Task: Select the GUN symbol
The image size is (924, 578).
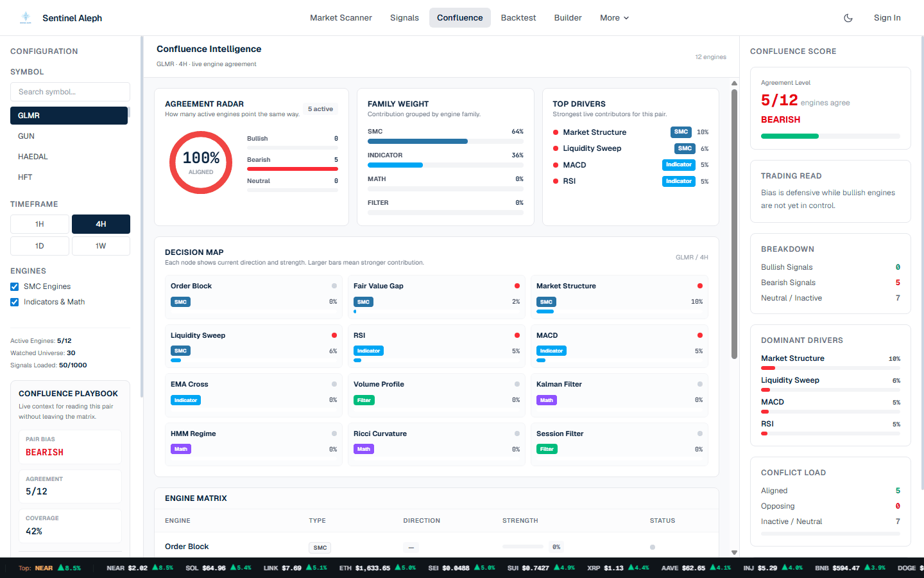Action: click(x=69, y=136)
